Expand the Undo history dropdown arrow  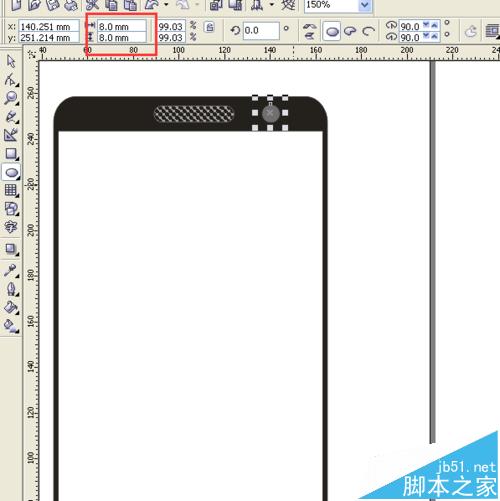coord(166,5)
